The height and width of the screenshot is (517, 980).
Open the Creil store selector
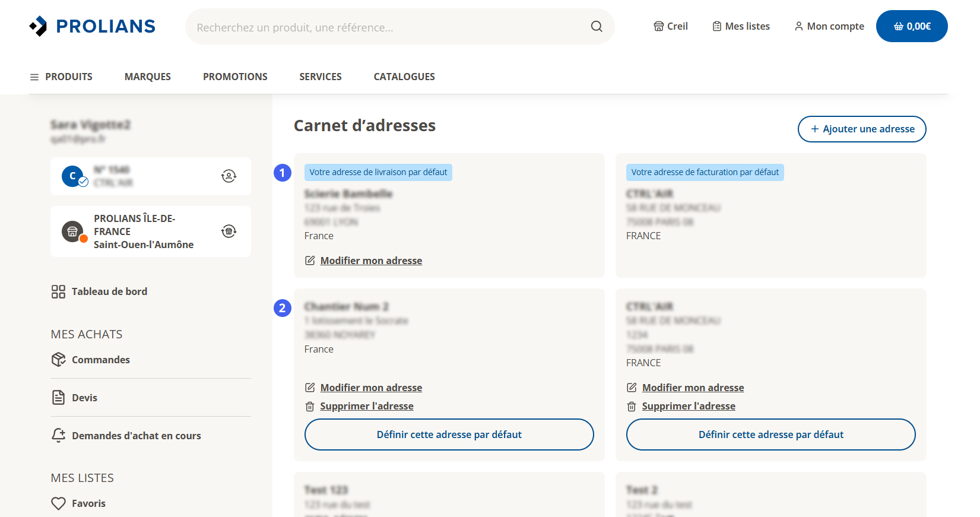[x=670, y=26]
